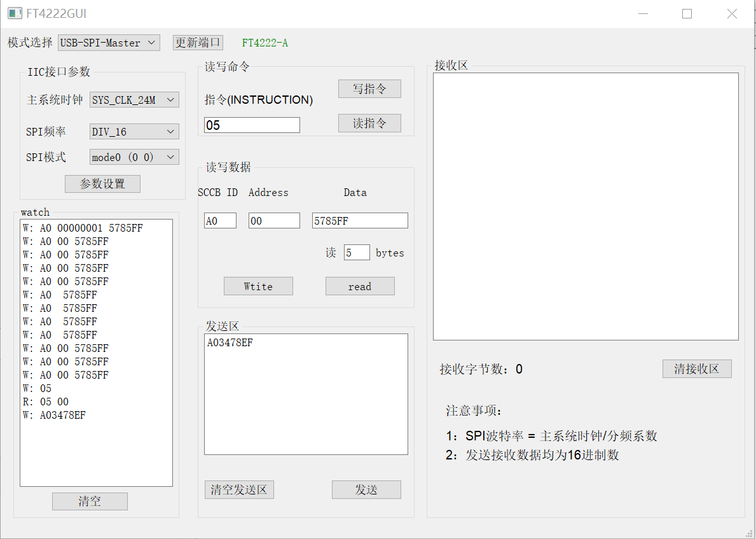Click the 读指令 button
This screenshot has width=756, height=539.
369,123
